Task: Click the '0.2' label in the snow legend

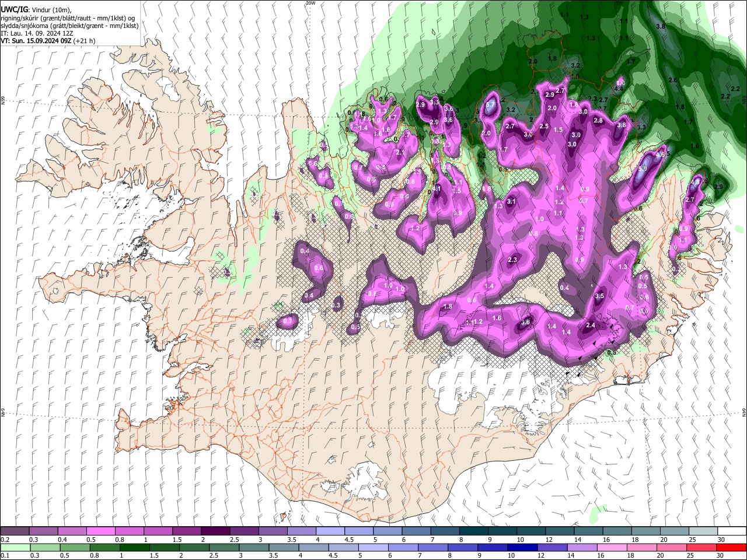Action: 5,540
